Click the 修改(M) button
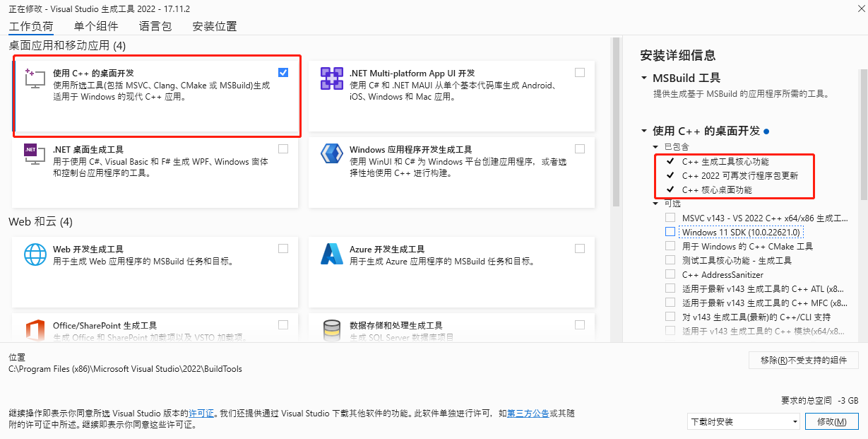868x439 pixels. pyautogui.click(x=831, y=421)
